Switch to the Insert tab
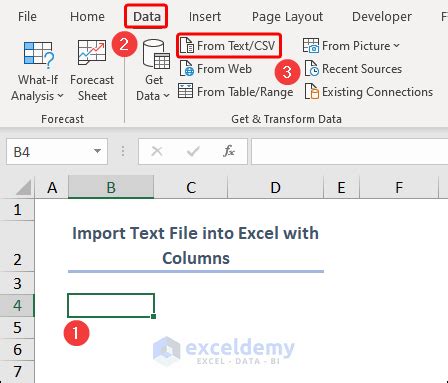448x383 pixels. pyautogui.click(x=205, y=16)
